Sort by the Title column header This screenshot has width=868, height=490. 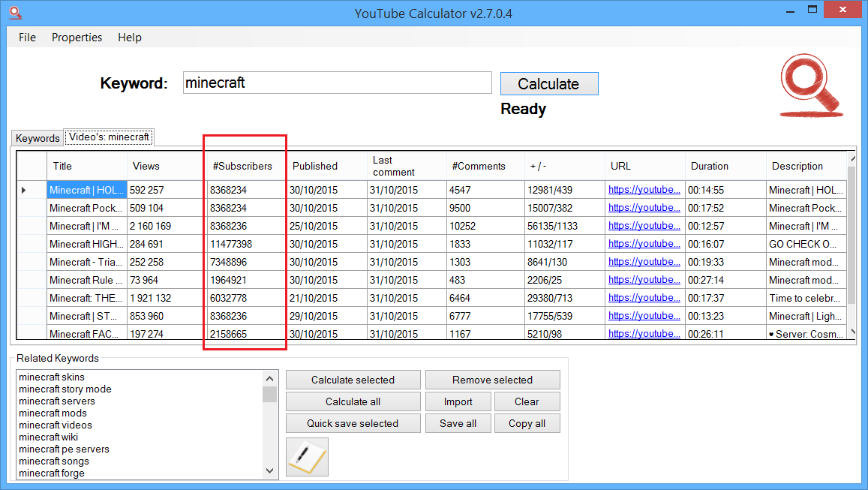point(87,166)
